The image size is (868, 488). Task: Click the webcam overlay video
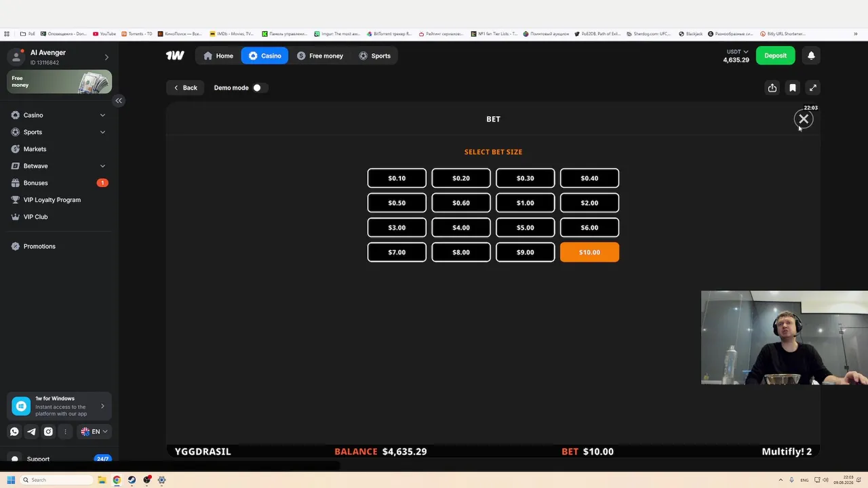pos(785,338)
